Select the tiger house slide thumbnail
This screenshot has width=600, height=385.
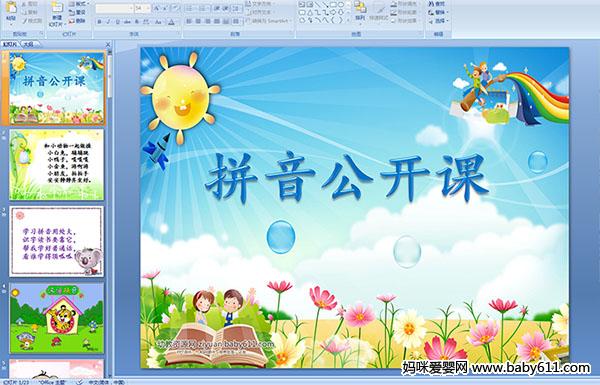pos(57,318)
